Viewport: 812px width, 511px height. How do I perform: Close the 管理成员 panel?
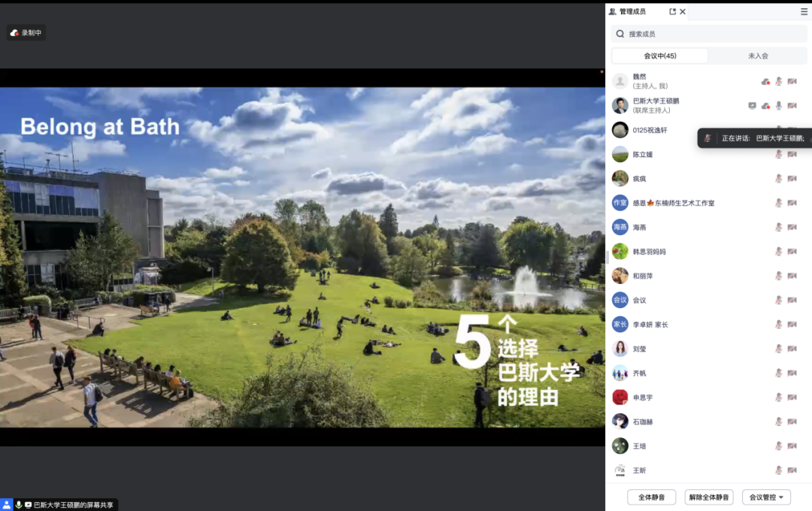click(x=683, y=11)
